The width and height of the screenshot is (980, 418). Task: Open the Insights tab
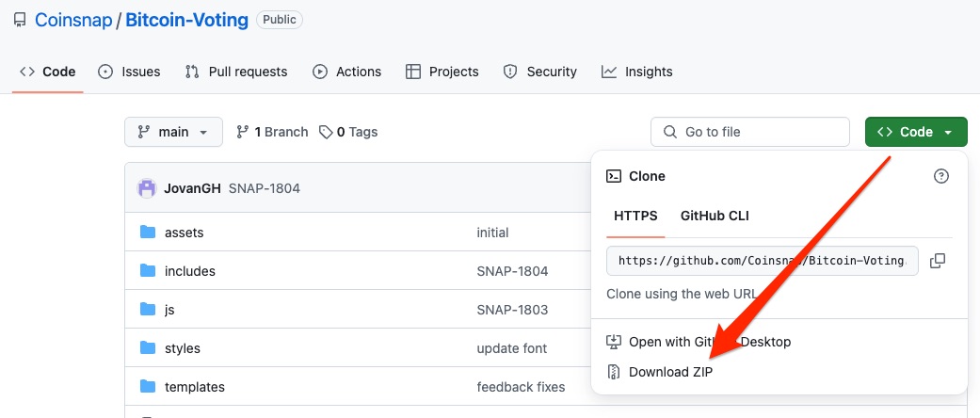point(637,72)
